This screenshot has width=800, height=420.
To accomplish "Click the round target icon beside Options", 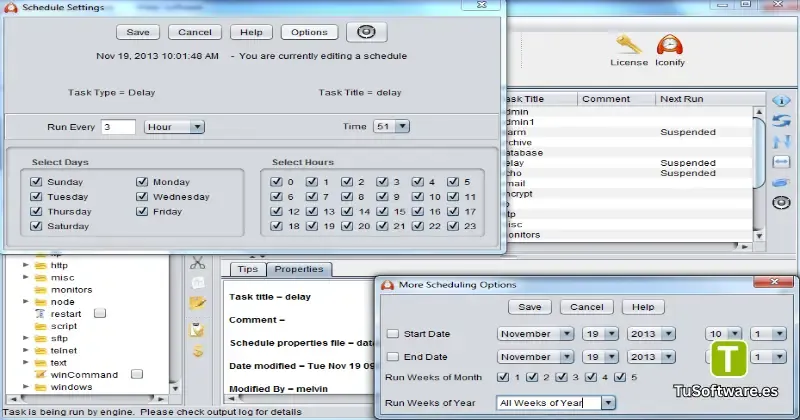I will (366, 32).
